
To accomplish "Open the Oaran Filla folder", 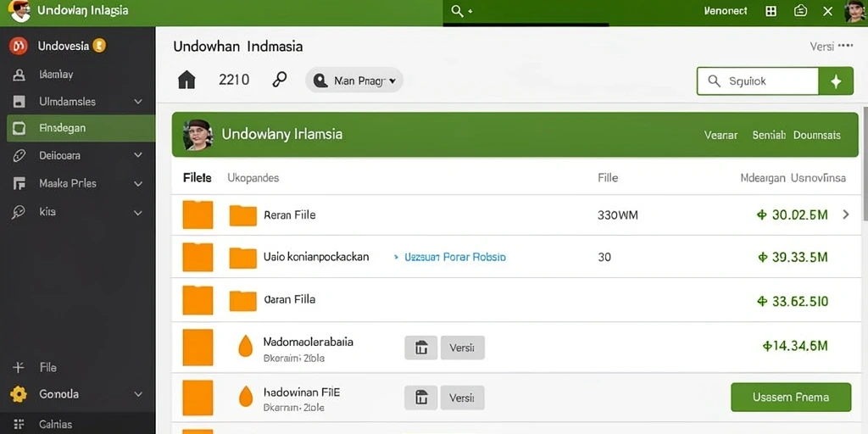I will 290,299.
